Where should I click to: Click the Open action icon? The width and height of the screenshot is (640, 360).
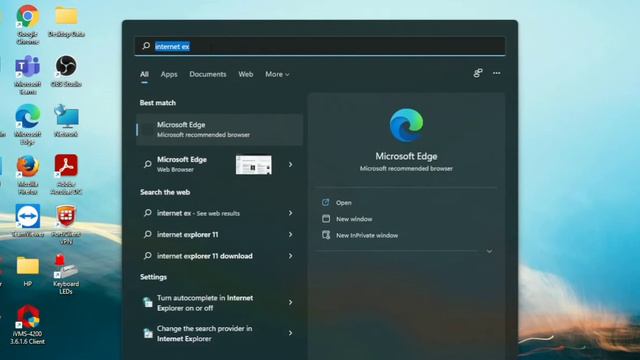click(326, 202)
